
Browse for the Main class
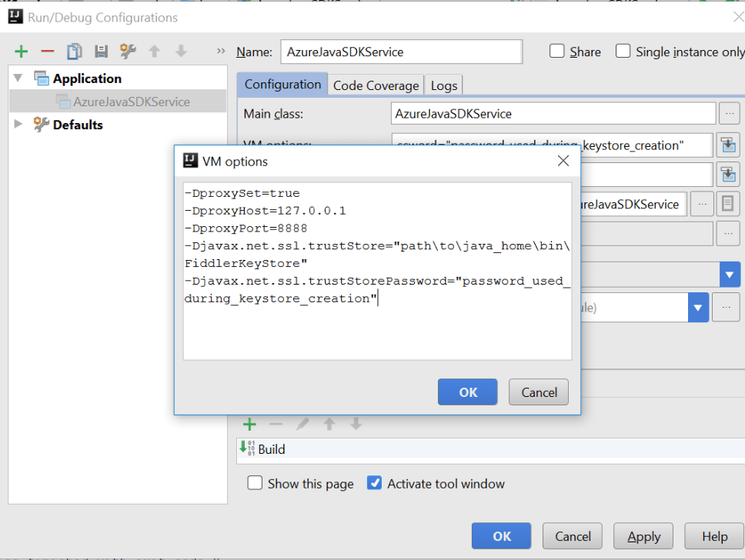(728, 113)
